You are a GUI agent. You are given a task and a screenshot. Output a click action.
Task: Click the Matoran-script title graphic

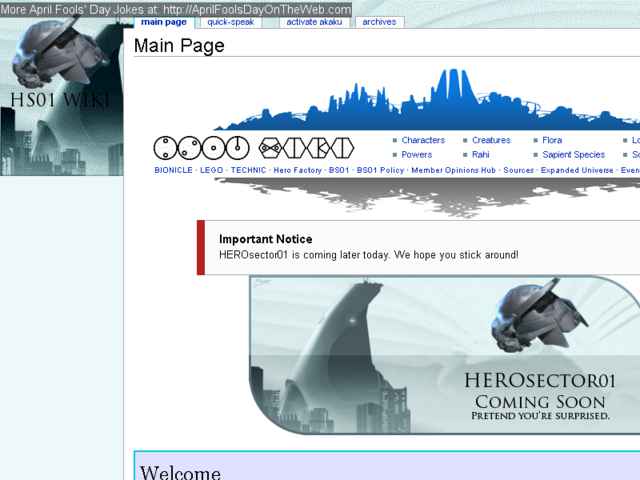pos(253,148)
